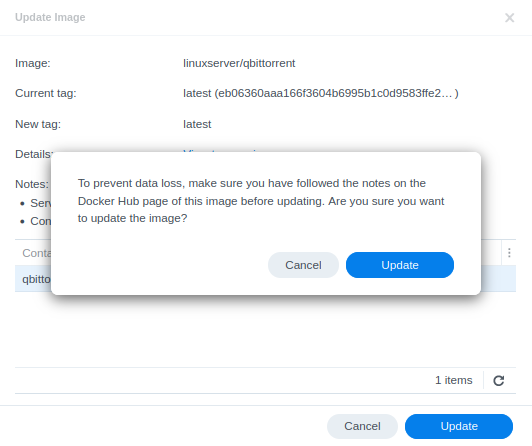Click the New tag value 'latest'
This screenshot has height=446, width=532.
click(197, 124)
